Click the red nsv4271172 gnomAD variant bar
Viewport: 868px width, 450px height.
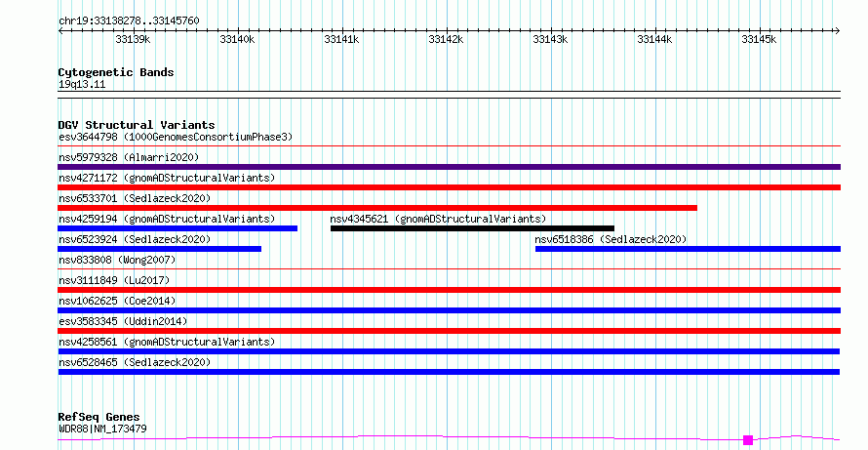[449, 187]
